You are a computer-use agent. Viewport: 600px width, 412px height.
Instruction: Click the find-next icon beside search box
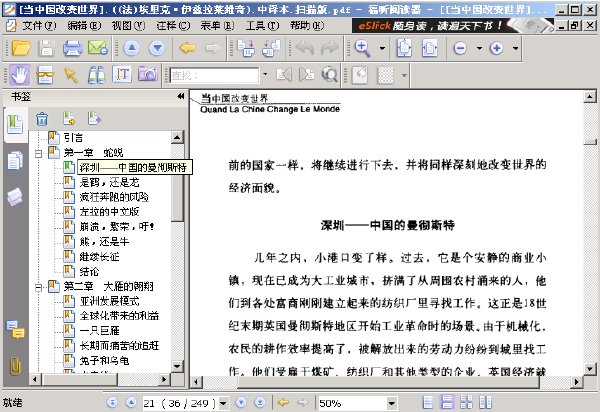click(x=306, y=75)
